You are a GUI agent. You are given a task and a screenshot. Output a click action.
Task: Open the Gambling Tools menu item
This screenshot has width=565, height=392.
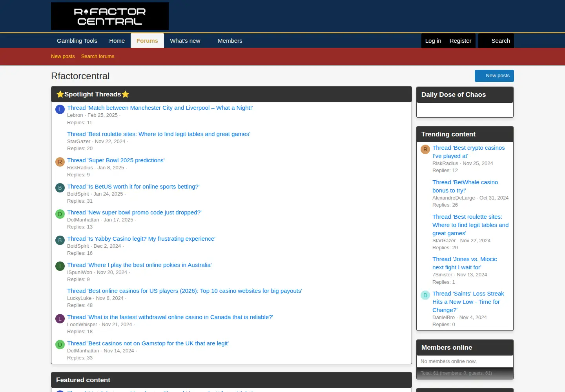pyautogui.click(x=77, y=41)
